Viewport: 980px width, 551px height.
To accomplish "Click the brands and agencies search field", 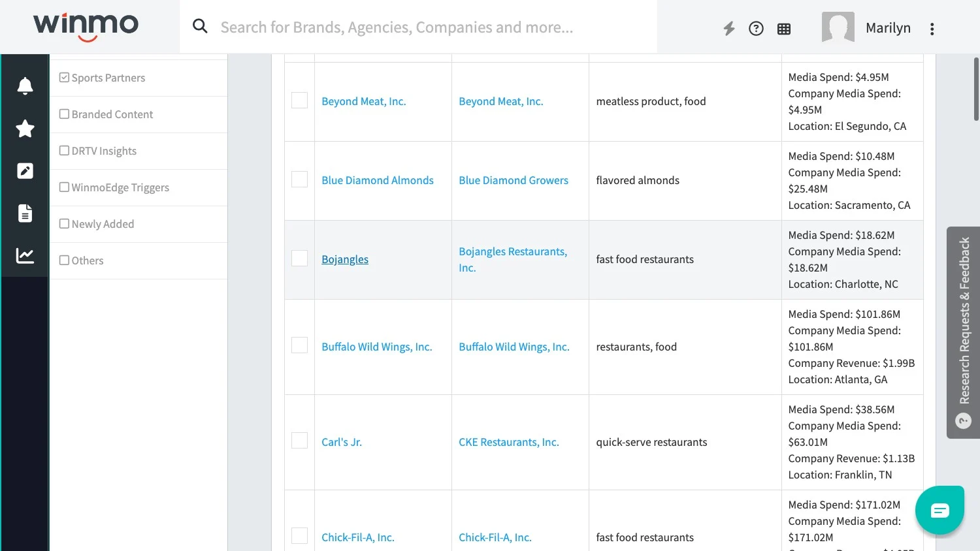I will (418, 27).
